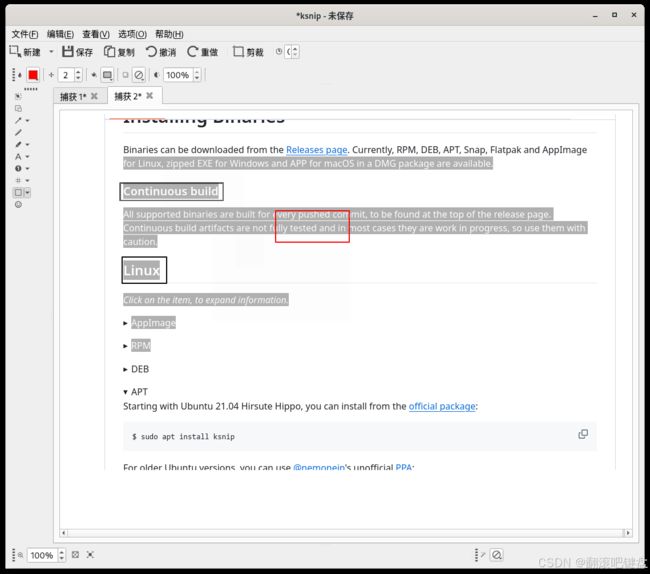Close the 捕获 2* tab

[x=150, y=96]
